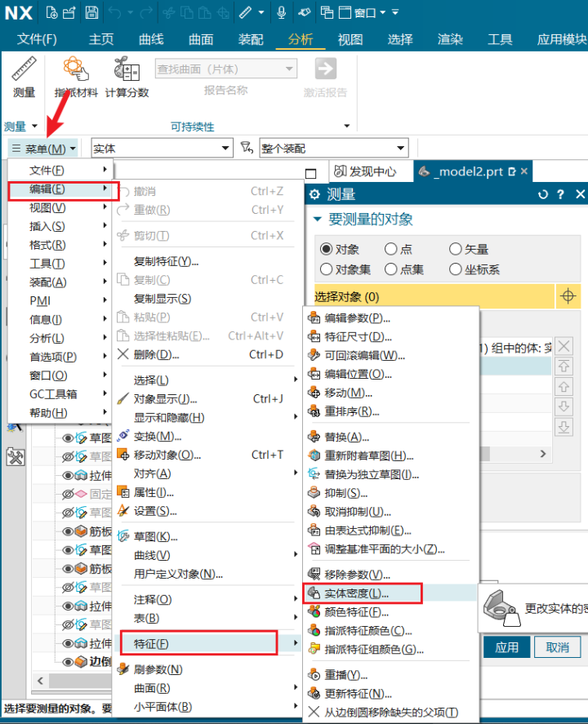Select the Point Set (点集) radio button

tap(390, 269)
